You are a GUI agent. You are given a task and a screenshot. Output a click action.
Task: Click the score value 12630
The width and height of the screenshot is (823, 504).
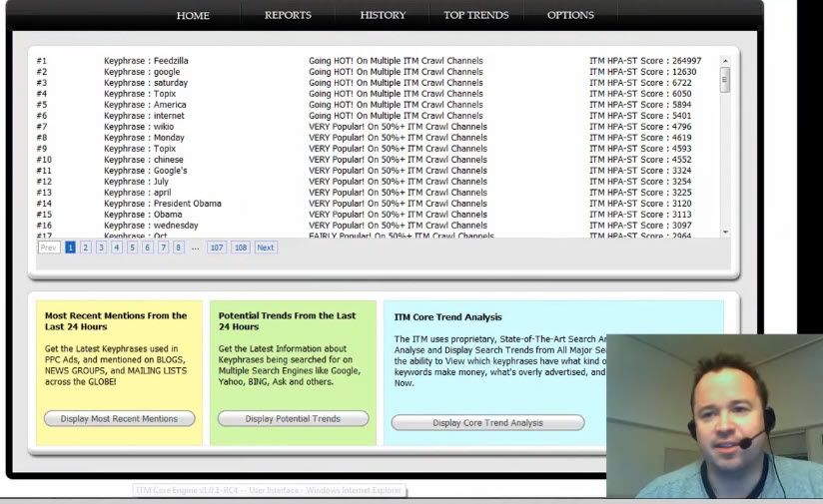(x=684, y=72)
